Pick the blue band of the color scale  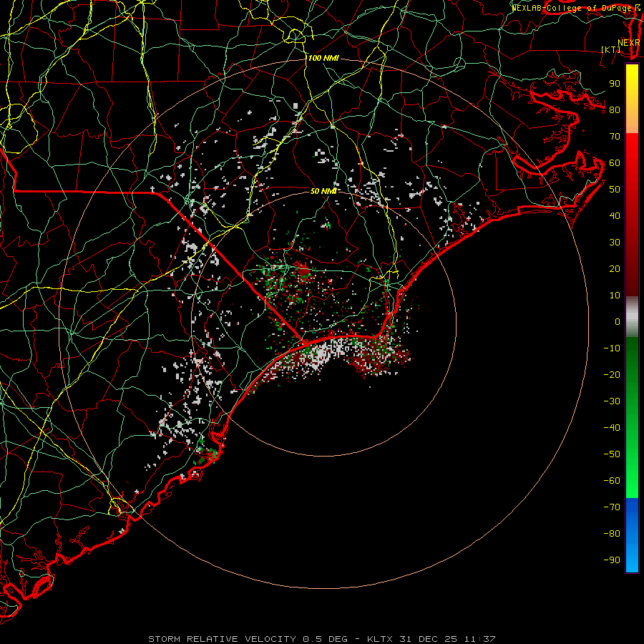632,535
